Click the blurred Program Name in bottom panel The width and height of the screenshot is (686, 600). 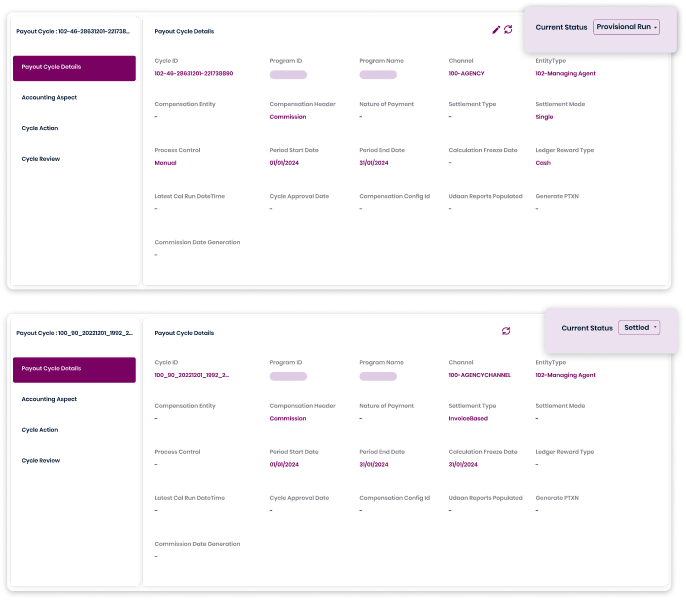tap(378, 376)
